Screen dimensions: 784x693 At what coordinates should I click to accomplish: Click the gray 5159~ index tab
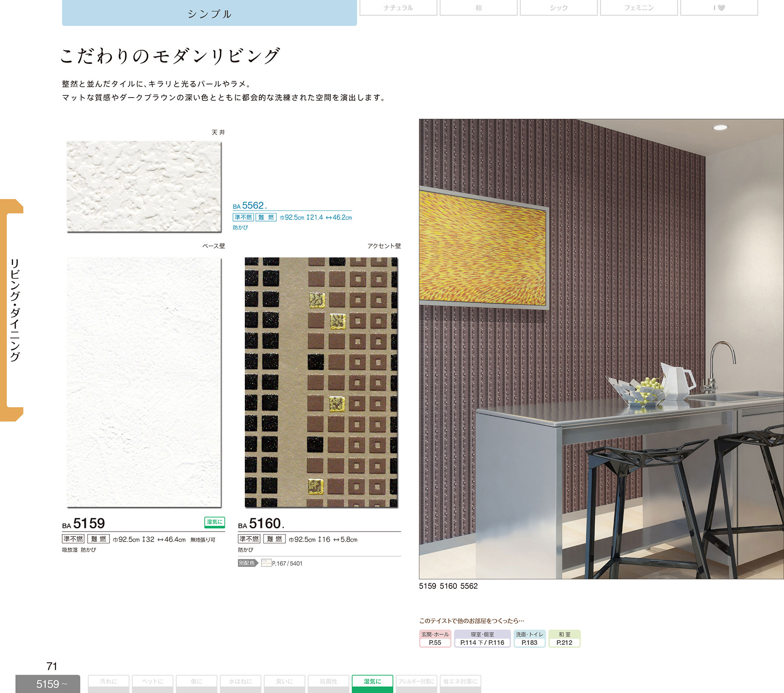coord(48,684)
